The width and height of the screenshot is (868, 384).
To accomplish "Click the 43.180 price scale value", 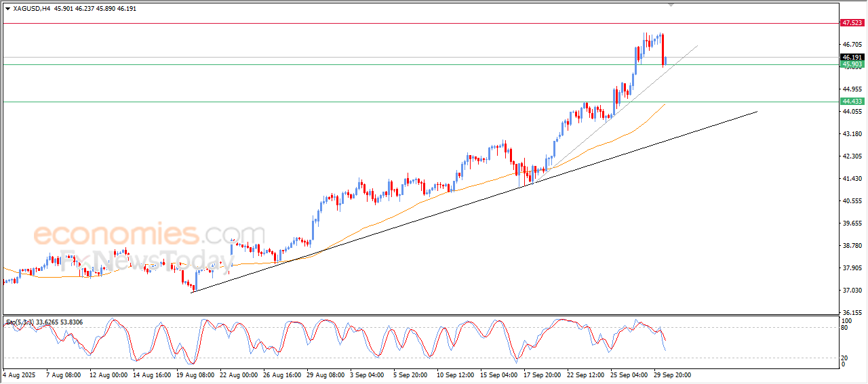I will [851, 134].
